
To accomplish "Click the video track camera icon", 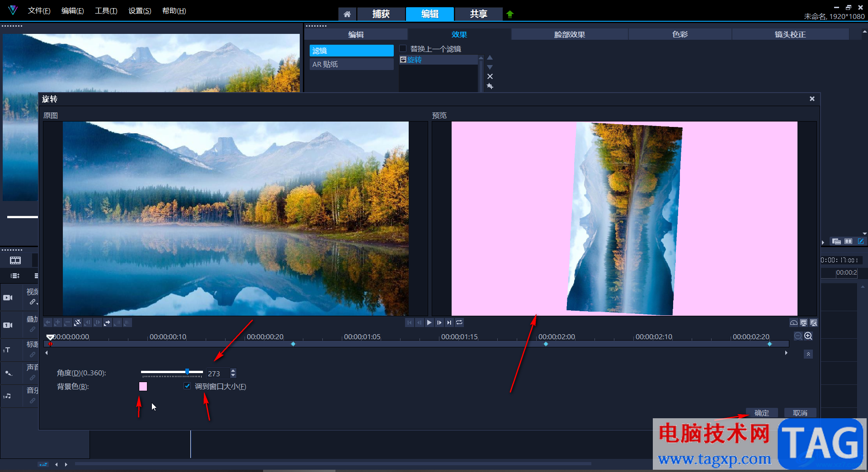I will (8, 298).
